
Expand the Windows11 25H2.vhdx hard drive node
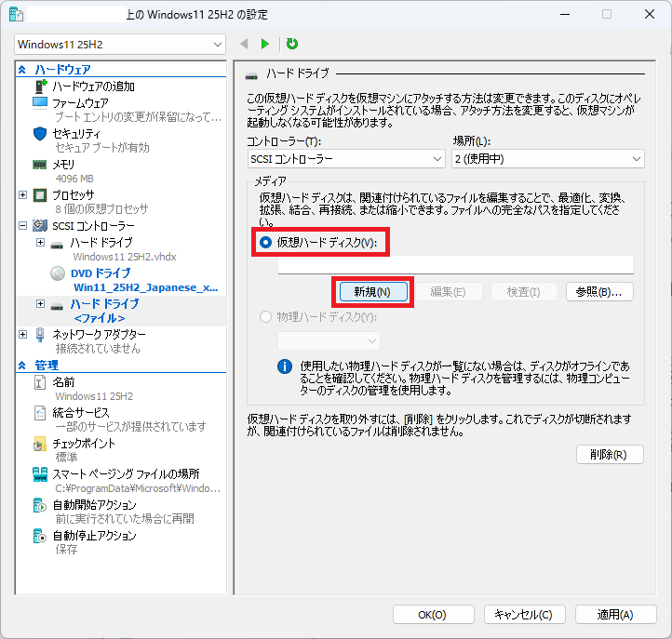pos(40,243)
